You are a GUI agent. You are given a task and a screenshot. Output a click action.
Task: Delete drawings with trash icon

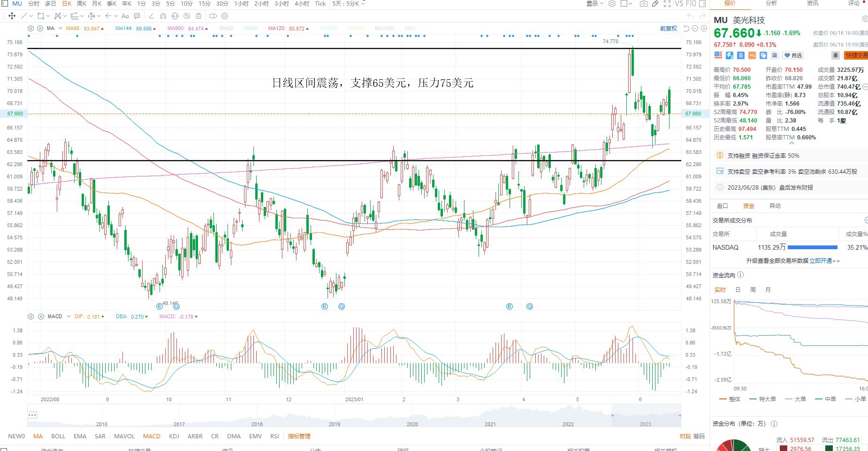click(198, 16)
